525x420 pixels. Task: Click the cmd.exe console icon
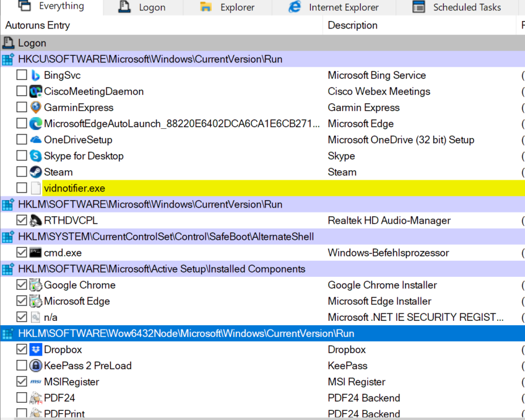[35, 253]
